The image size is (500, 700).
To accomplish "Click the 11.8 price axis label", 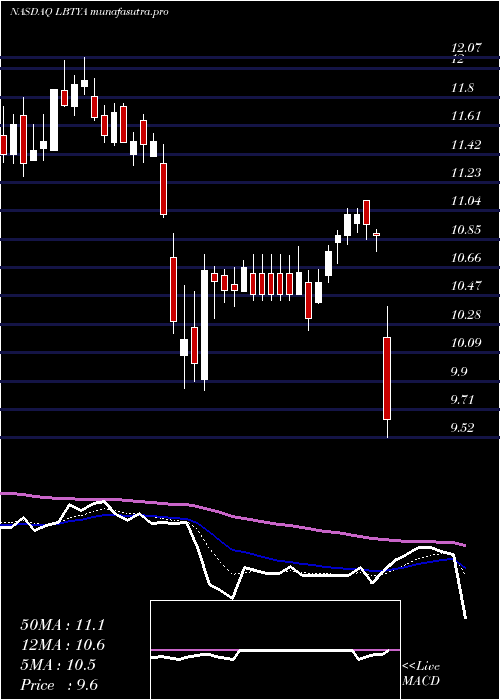I will click(x=462, y=88).
